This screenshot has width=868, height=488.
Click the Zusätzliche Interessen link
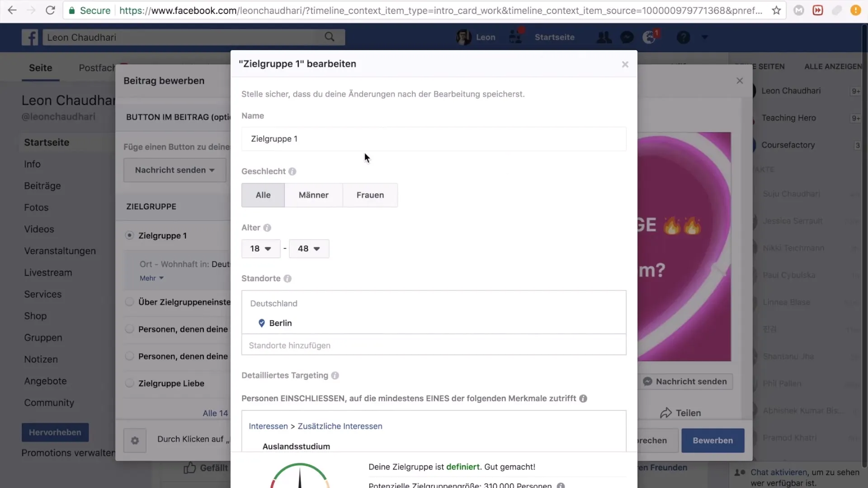coord(340,427)
